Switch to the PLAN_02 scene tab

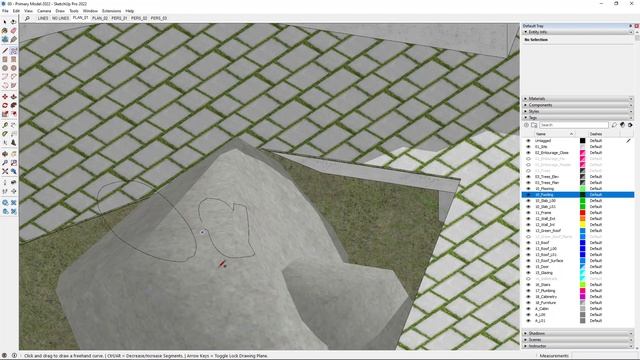(100, 18)
